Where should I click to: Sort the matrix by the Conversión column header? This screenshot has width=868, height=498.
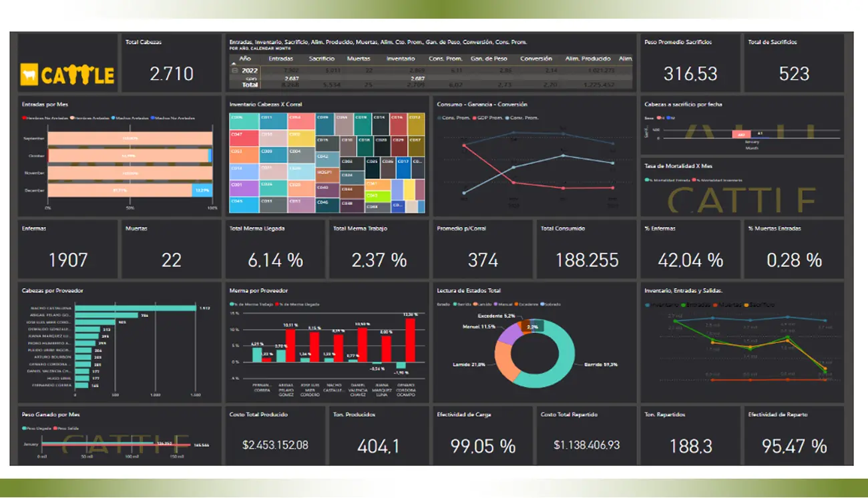(535, 59)
